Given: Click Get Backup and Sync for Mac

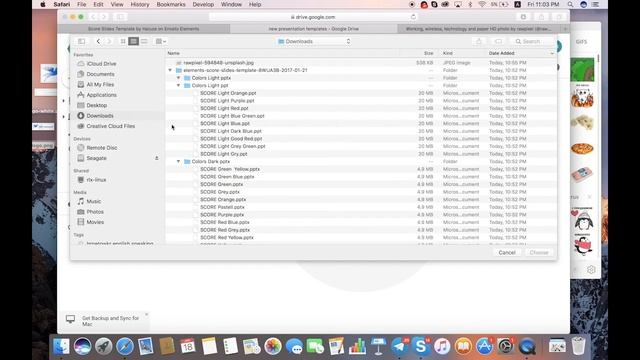Looking at the screenshot, I should tap(110, 321).
